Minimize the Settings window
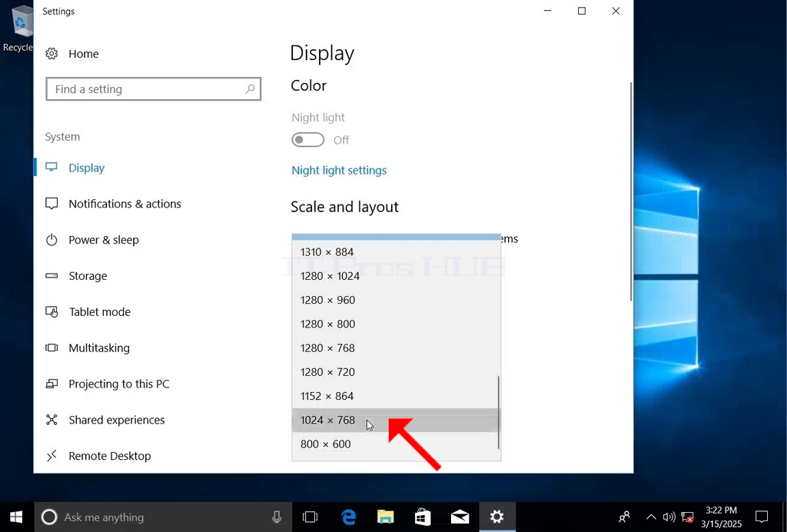787x532 pixels. 547,11
